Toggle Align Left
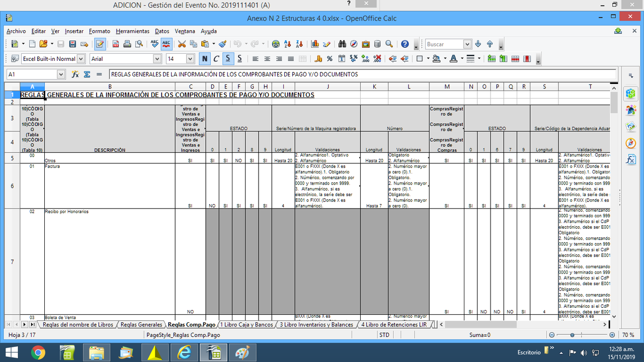The width and height of the screenshot is (644, 362). pos(256,59)
